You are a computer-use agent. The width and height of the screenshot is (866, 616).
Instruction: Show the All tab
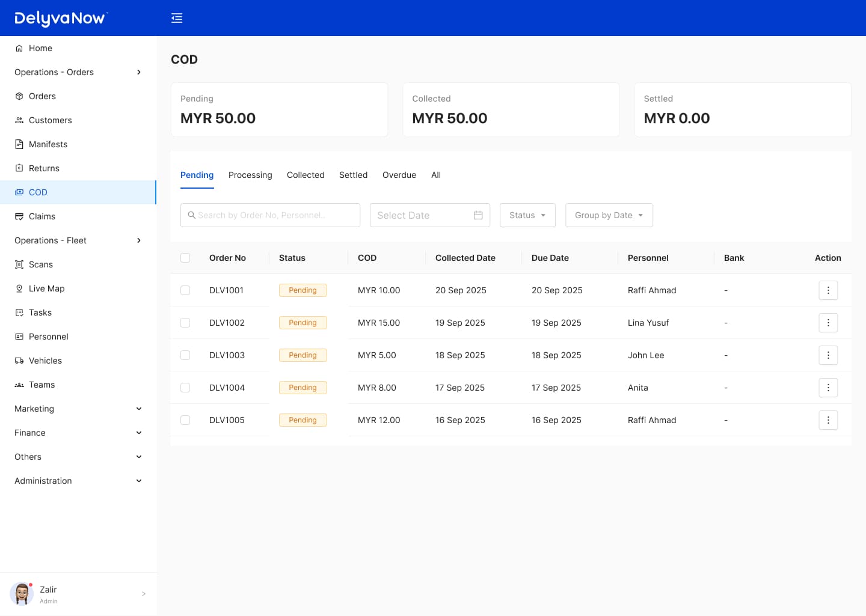tap(436, 175)
